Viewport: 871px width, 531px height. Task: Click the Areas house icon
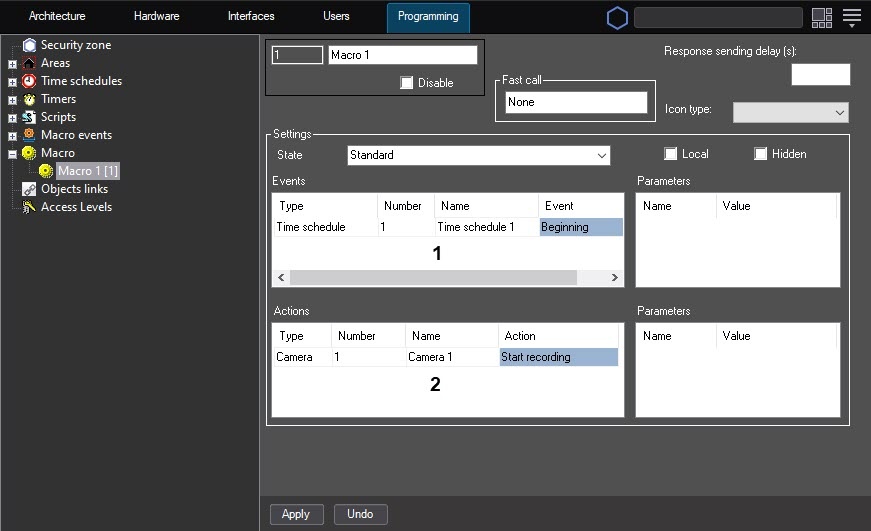(29, 63)
